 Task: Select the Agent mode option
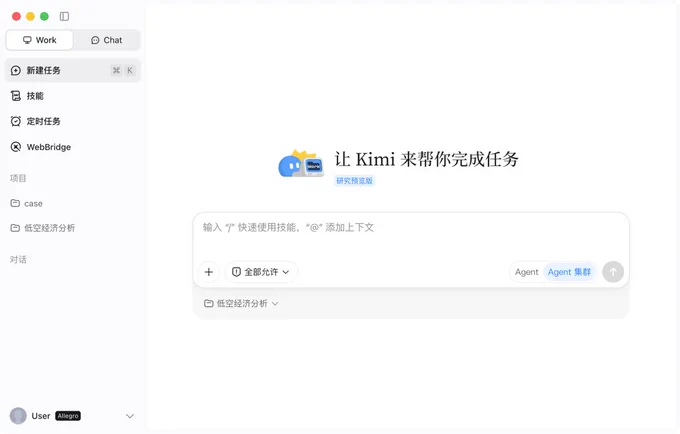coord(526,272)
